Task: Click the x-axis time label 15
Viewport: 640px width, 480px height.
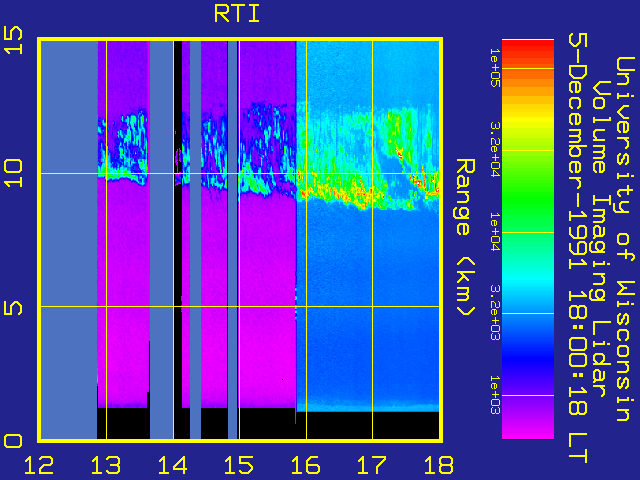Action: [x=239, y=465]
